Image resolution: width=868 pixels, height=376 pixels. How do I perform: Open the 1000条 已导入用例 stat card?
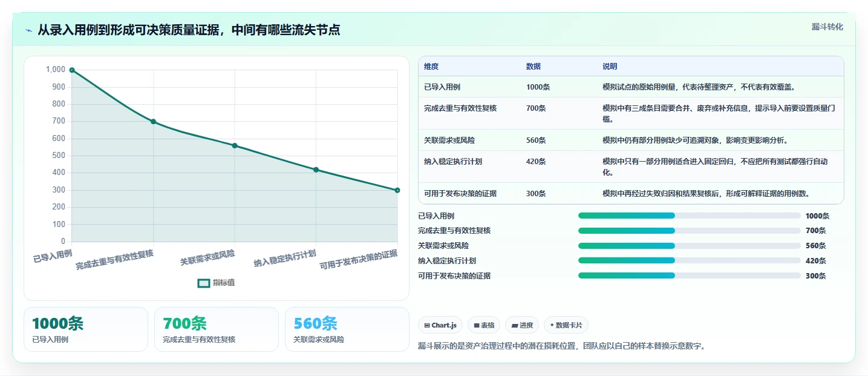click(x=86, y=329)
